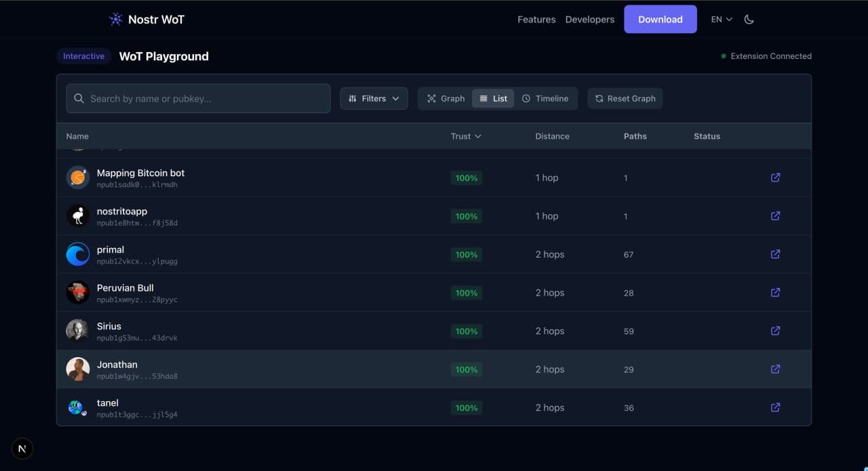Click the Reset Graph refresh icon
868x471 pixels.
coord(599,98)
